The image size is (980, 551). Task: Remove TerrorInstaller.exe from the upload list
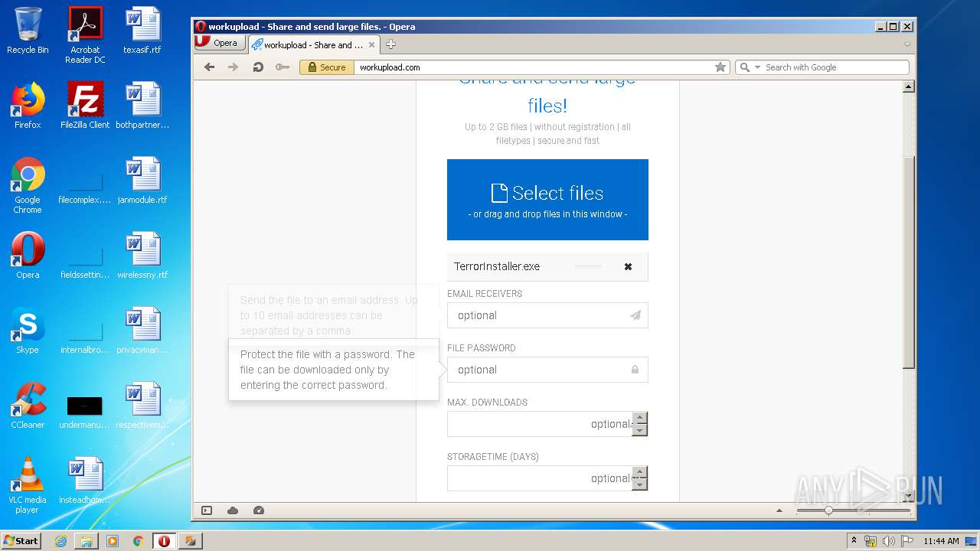628,266
